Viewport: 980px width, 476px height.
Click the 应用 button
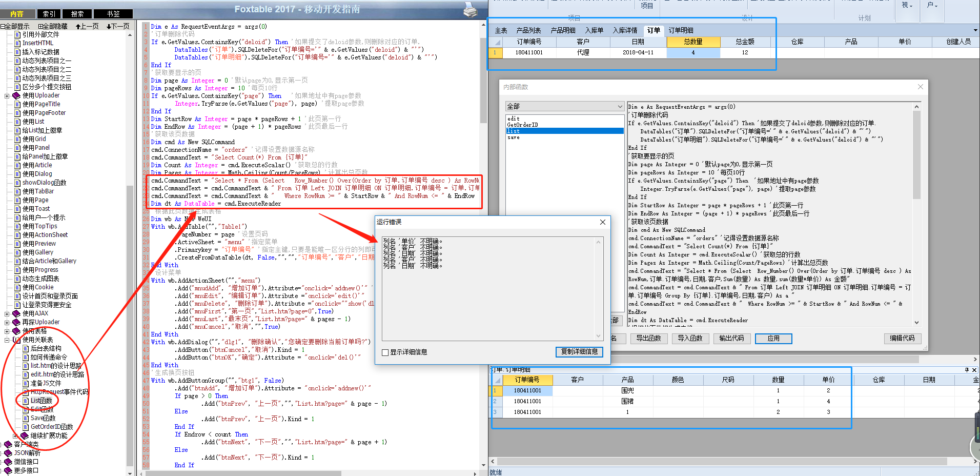(773, 339)
